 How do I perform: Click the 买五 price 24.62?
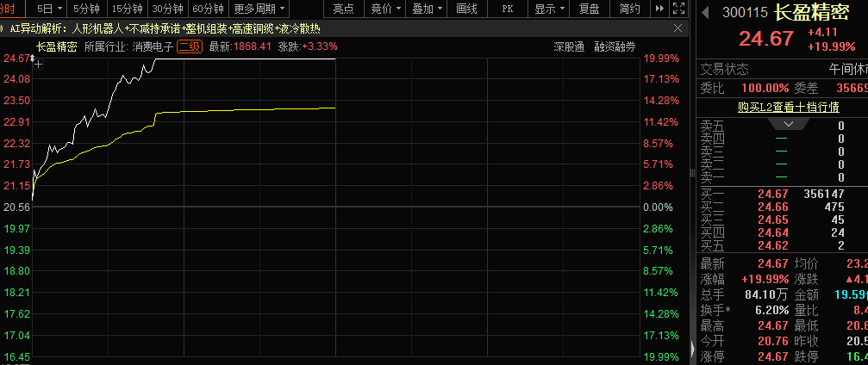(773, 245)
